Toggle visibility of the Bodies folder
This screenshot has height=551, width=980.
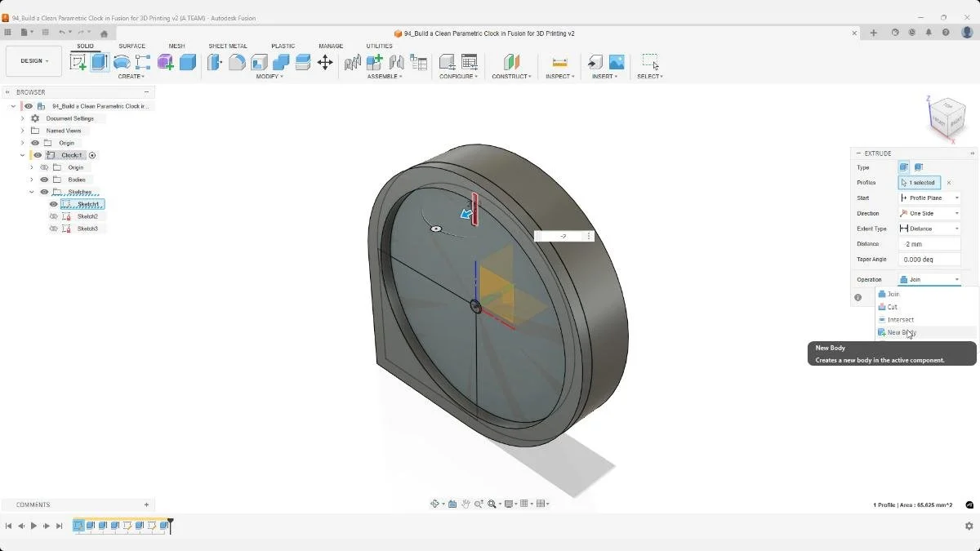44,180
